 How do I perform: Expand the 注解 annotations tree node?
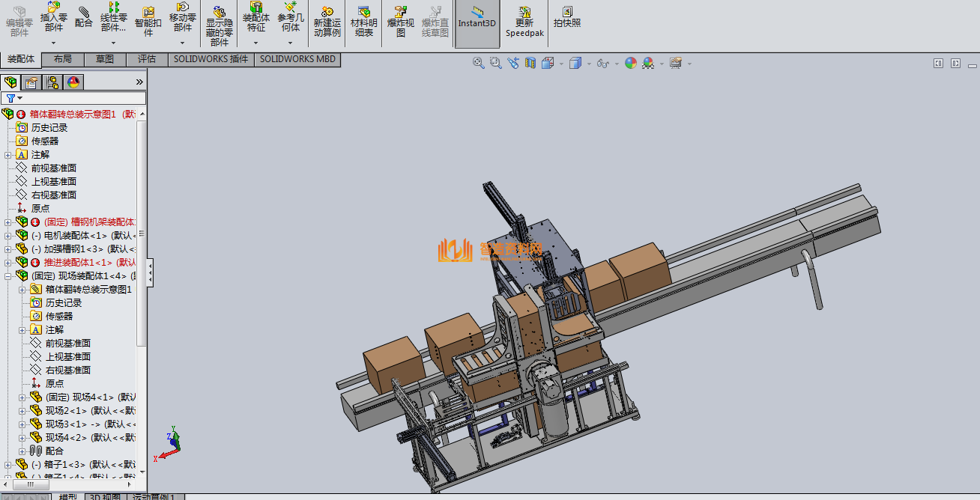click(8, 155)
